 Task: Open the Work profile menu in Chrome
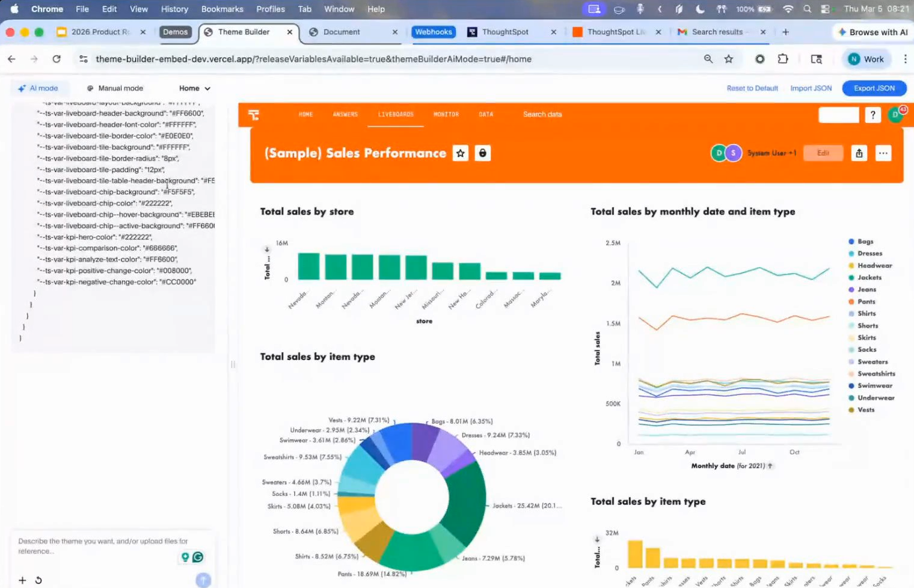[866, 59]
